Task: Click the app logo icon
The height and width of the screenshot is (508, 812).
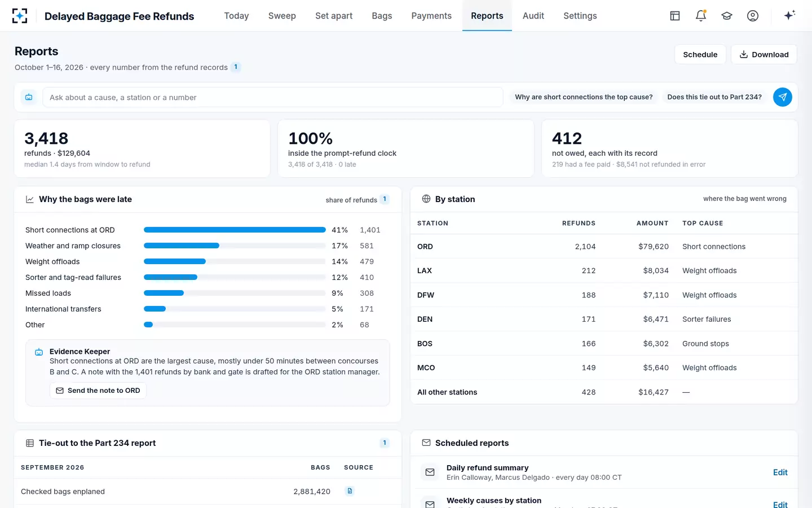Action: click(20, 16)
